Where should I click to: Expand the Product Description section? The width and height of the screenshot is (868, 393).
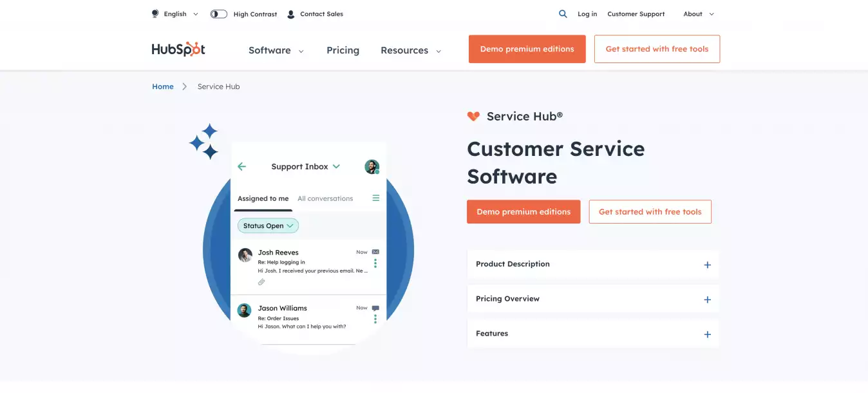pos(593,264)
